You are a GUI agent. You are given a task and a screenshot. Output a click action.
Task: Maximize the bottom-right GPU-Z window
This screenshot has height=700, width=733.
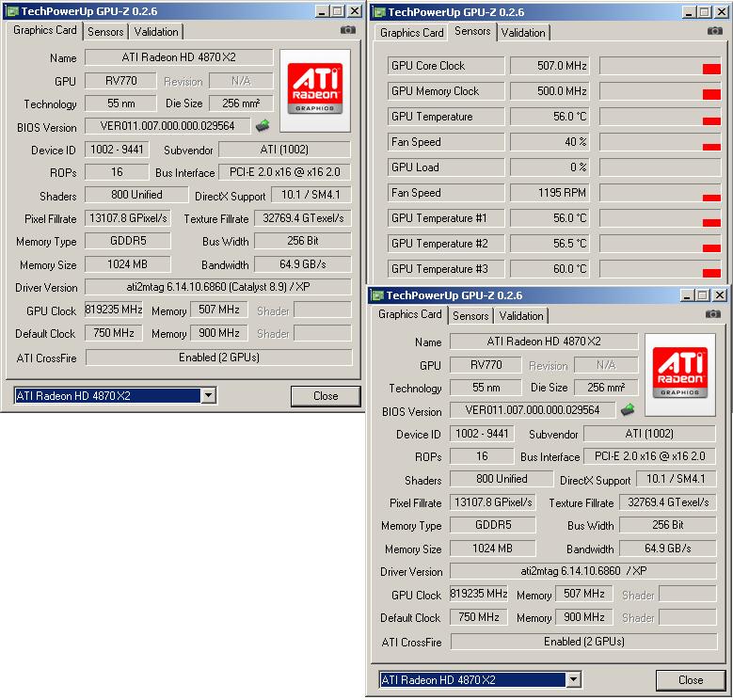click(703, 295)
